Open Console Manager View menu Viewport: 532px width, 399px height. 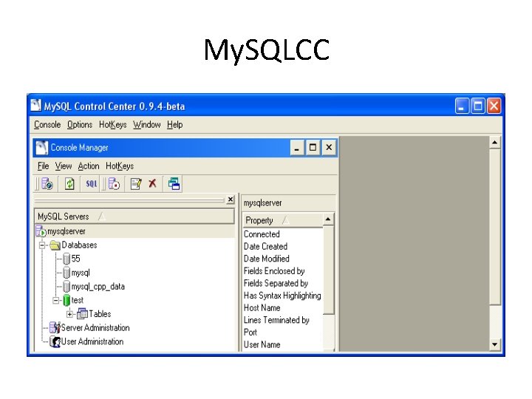64,166
